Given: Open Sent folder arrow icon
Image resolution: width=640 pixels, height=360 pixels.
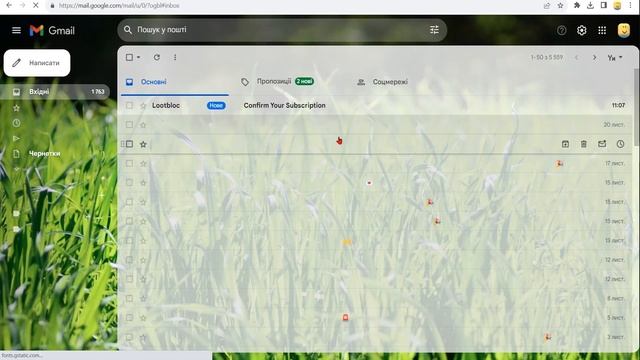Looking at the screenshot, I should pyautogui.click(x=16, y=138).
